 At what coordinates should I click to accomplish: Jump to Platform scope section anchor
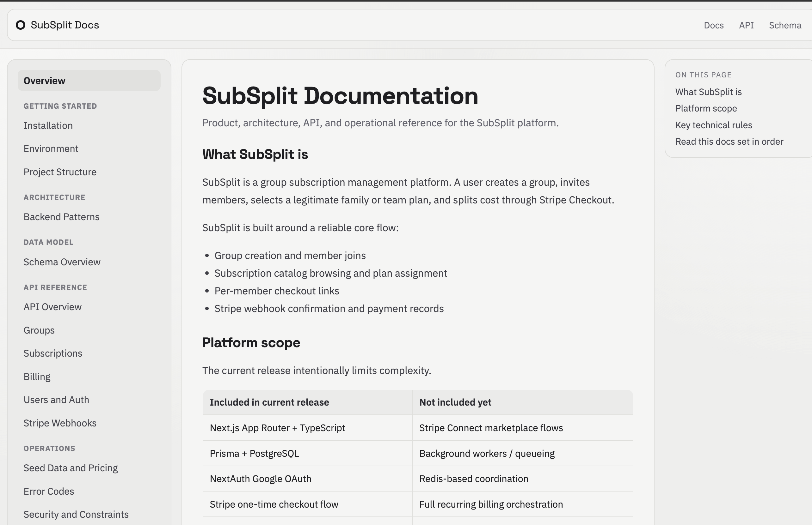[706, 108]
